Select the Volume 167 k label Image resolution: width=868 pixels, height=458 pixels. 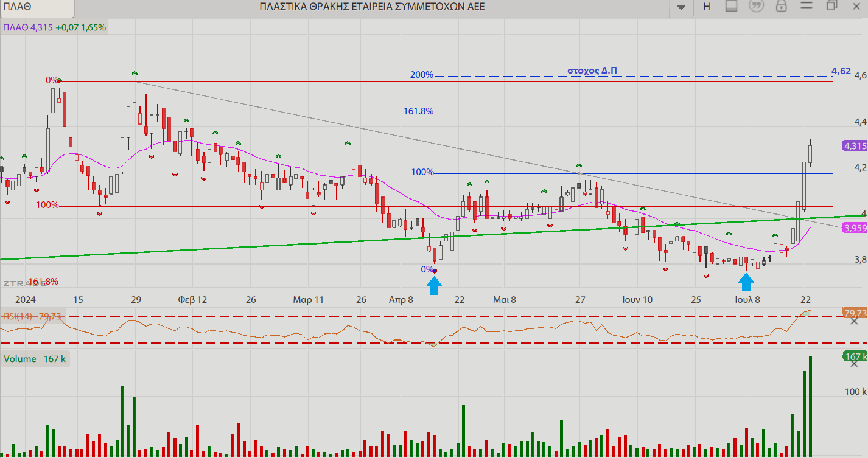click(x=35, y=359)
